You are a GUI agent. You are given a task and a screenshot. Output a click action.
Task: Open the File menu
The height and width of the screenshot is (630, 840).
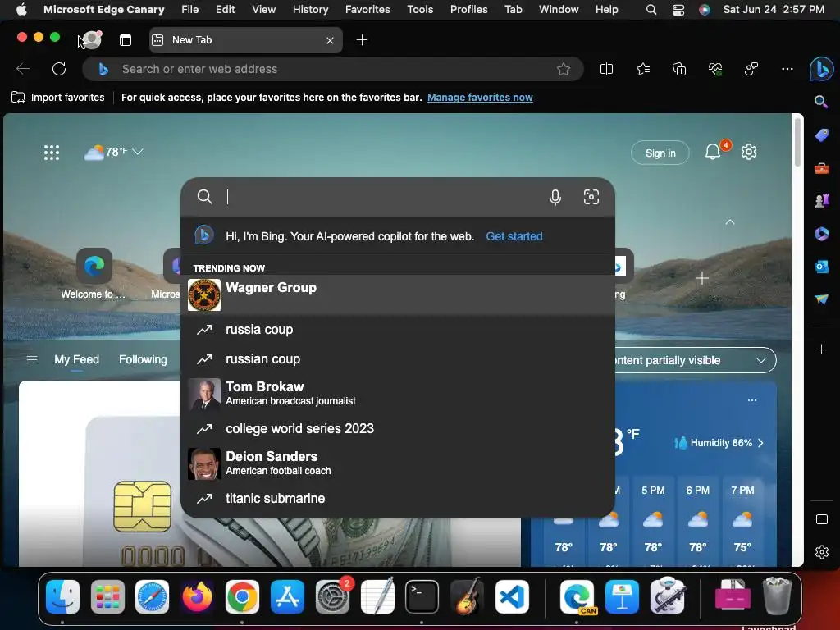[x=189, y=9]
